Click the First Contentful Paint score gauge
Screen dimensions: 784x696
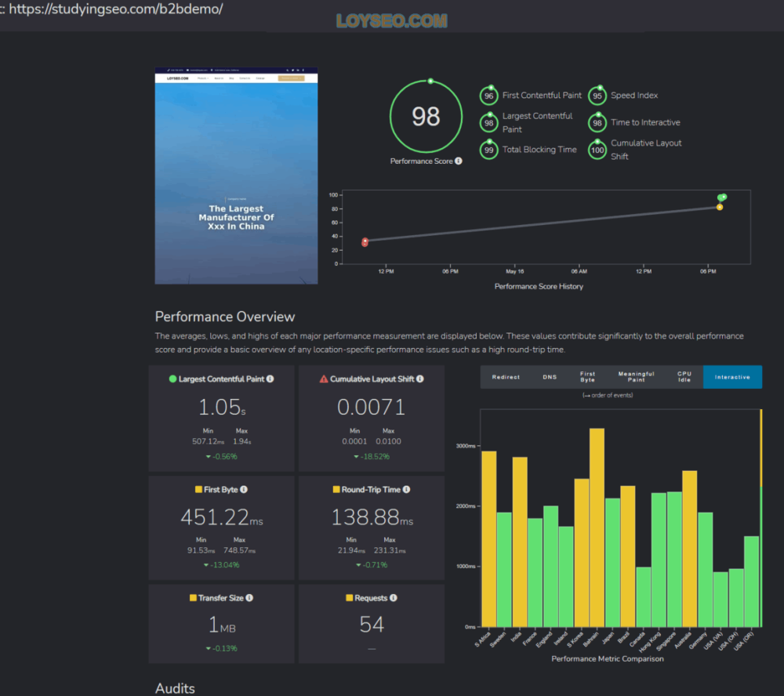[x=488, y=96]
